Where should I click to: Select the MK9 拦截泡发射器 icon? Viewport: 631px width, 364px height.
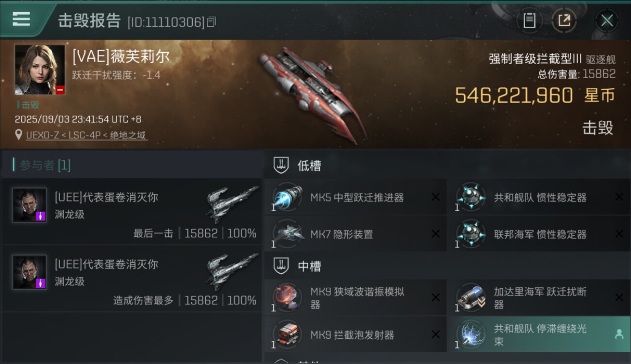click(287, 334)
